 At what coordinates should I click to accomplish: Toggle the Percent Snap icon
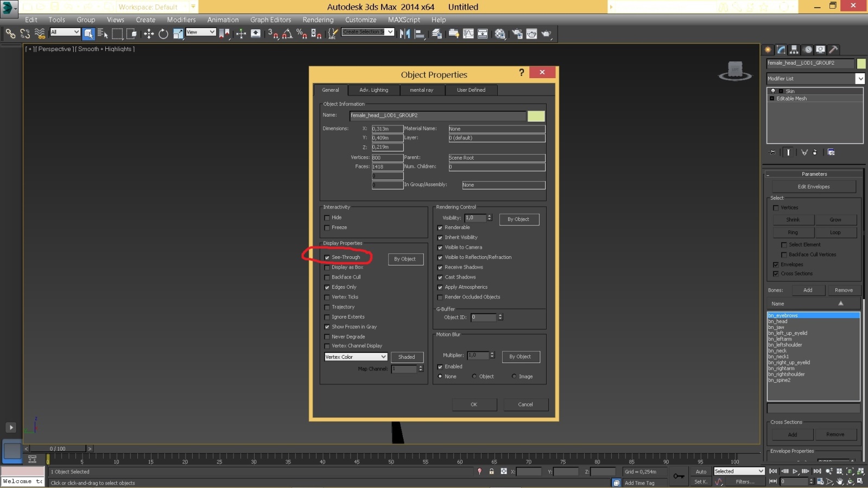302,34
